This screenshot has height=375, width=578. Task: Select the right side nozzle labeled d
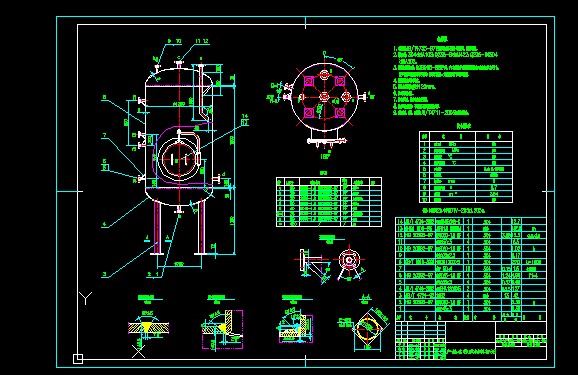217,179
